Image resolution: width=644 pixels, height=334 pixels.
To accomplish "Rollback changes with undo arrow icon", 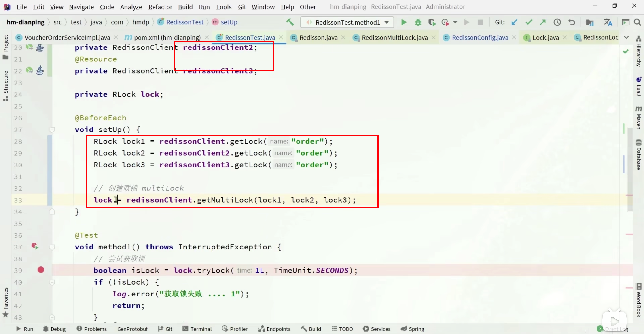I will [572, 22].
